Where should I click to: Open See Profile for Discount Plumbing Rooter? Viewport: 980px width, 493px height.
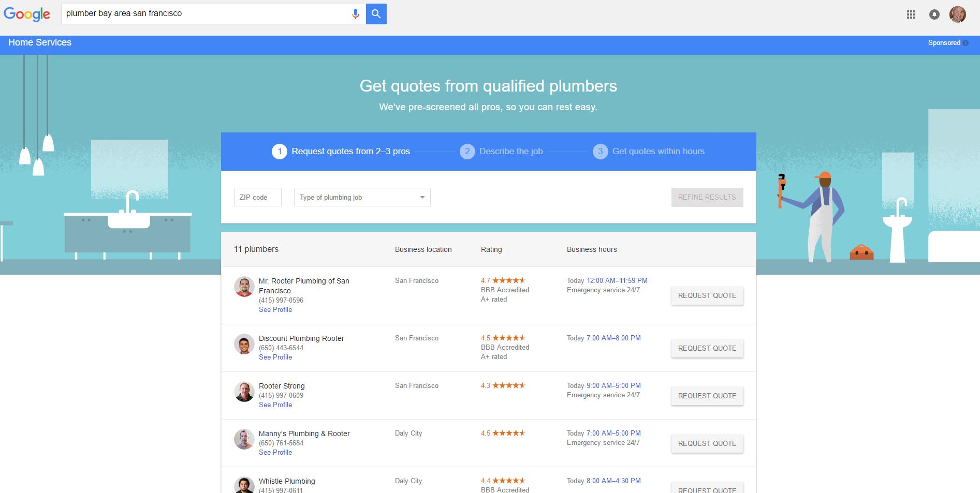point(275,357)
